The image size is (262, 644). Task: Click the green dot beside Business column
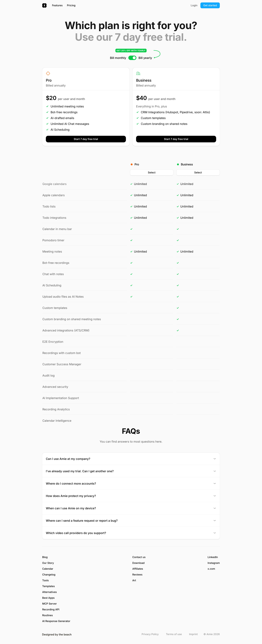coord(178,164)
